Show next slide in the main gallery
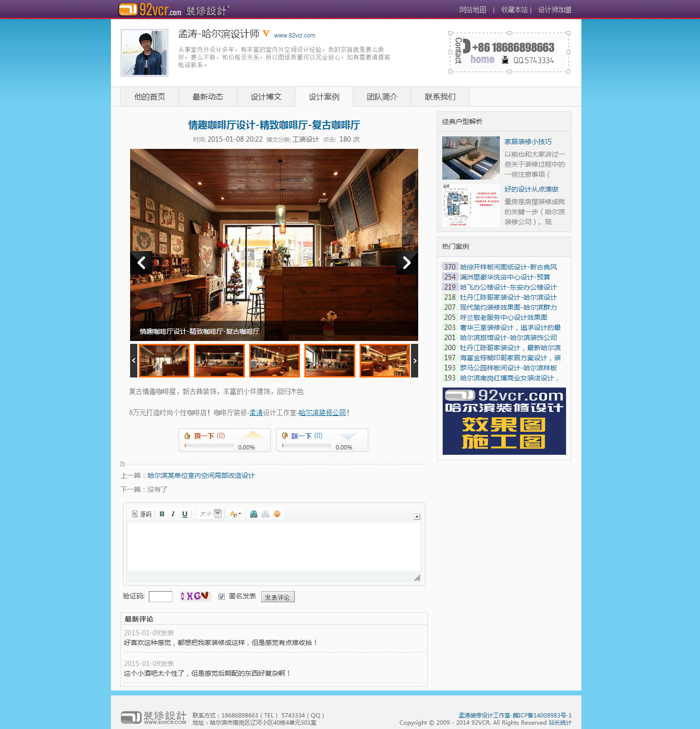Screen dimensions: 700x729 pos(407,263)
